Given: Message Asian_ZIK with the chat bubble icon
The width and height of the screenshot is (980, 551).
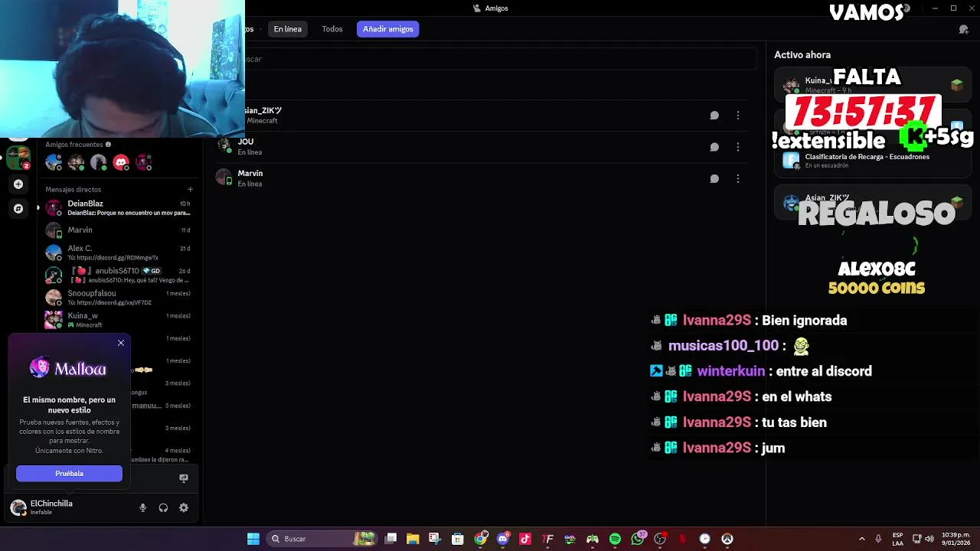Looking at the screenshot, I should pos(714,116).
